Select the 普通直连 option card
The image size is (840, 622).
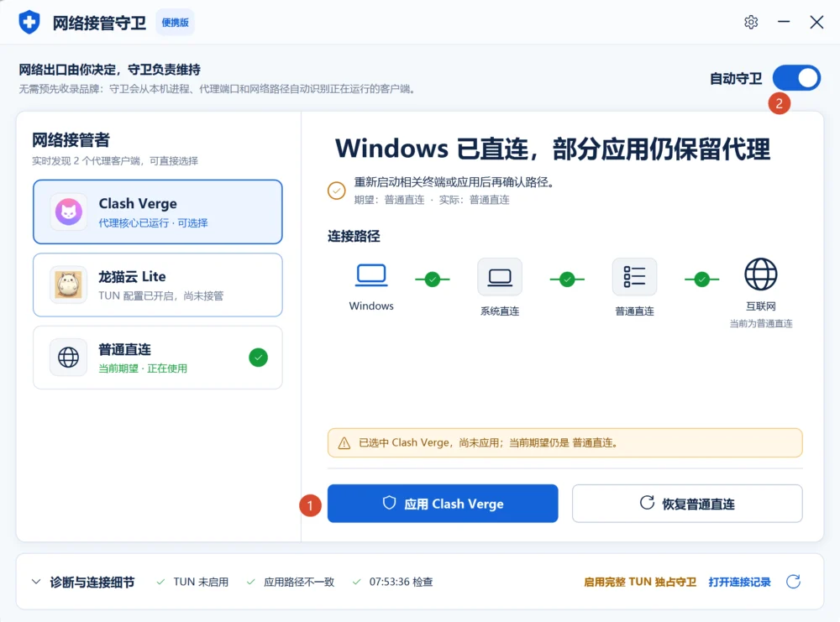[158, 358]
